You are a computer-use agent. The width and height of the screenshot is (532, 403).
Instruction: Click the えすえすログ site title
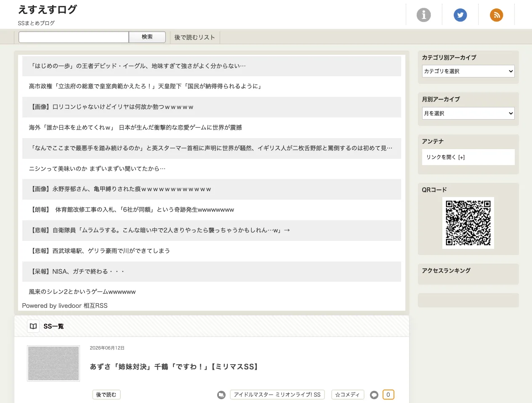[48, 10]
